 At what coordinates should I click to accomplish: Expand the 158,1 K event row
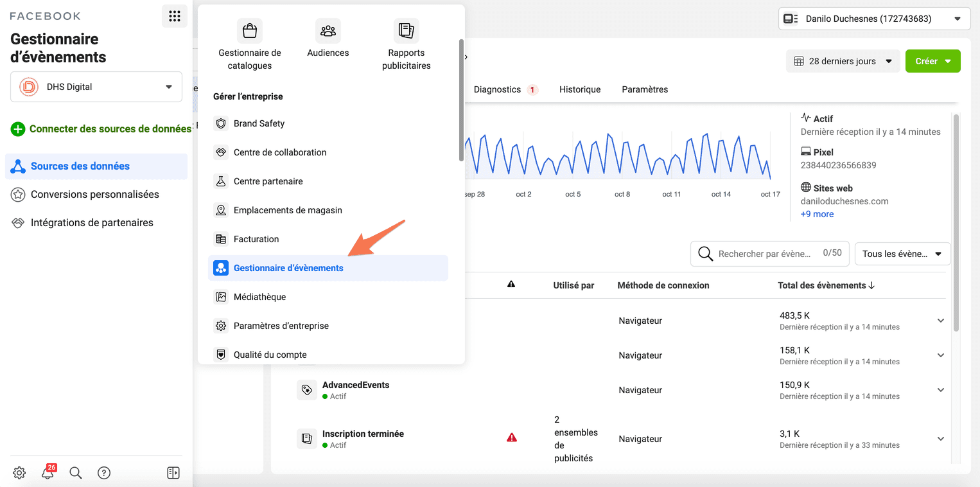[941, 355]
